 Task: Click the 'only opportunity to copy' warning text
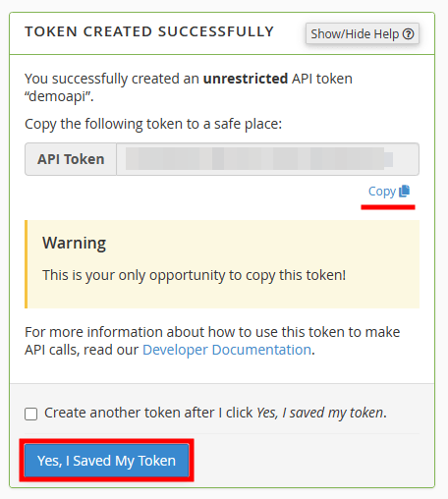[x=194, y=275]
